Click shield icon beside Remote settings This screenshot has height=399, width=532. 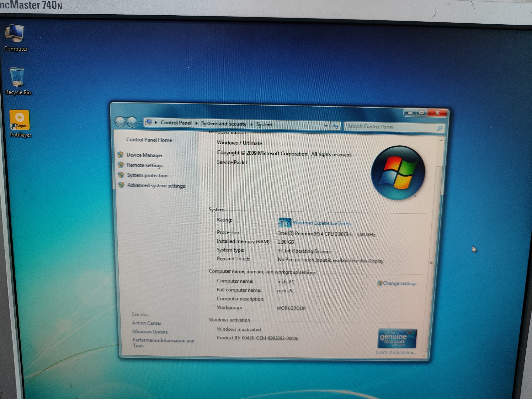[121, 165]
